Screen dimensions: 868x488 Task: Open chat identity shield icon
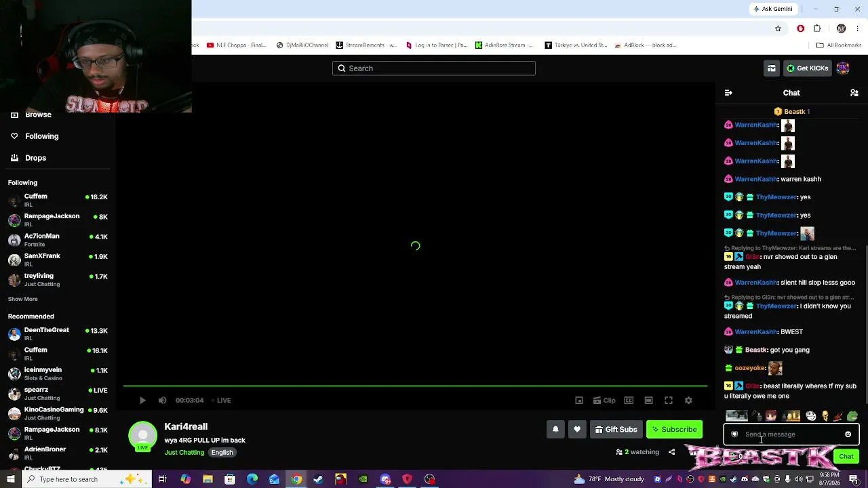point(734,434)
